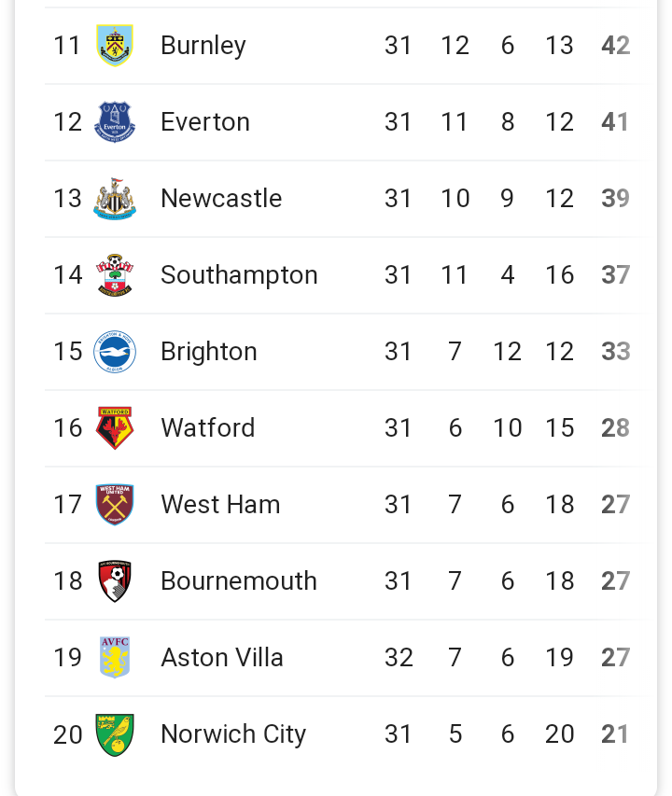Open the Southampton team name link
Image resolution: width=672 pixels, height=796 pixels.
pyautogui.click(x=239, y=275)
